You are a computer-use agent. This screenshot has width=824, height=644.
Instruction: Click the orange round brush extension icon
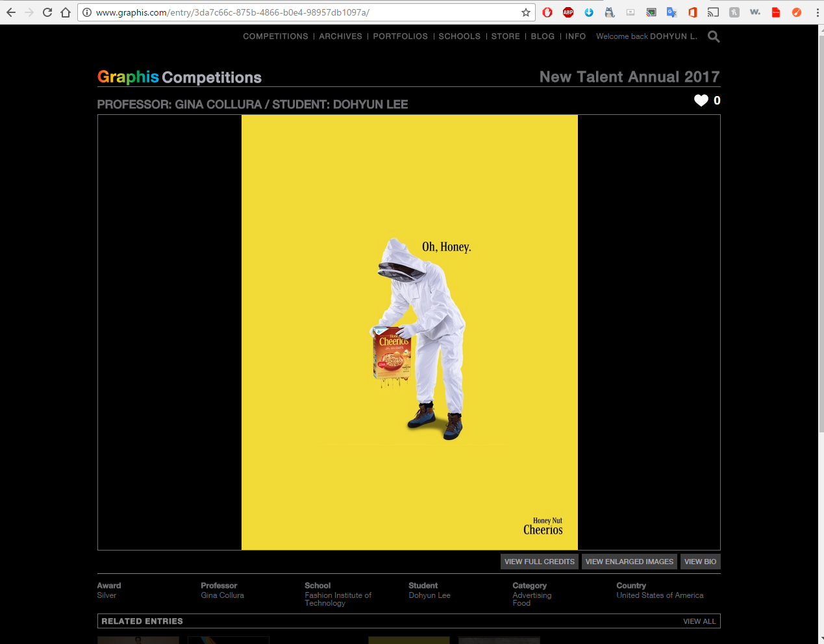[797, 12]
